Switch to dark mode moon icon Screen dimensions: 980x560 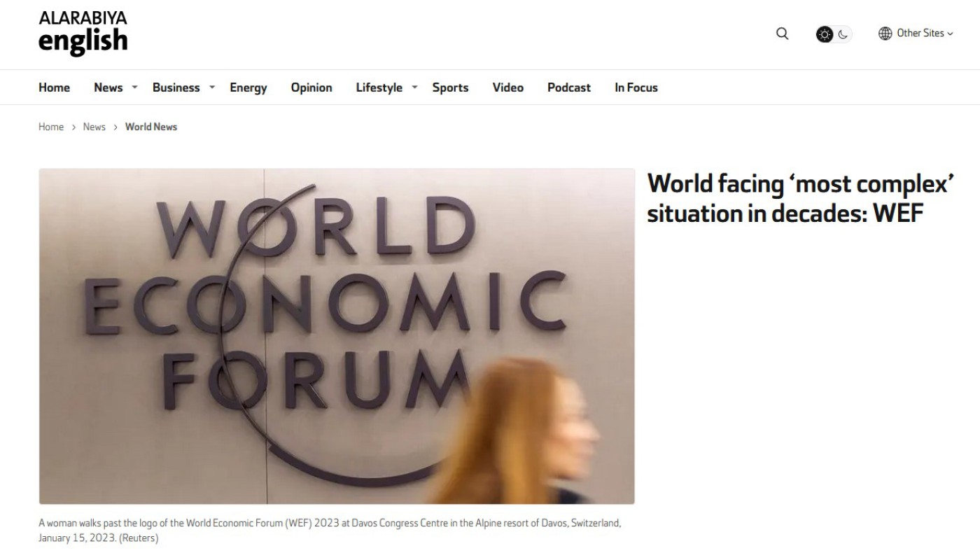tap(843, 34)
